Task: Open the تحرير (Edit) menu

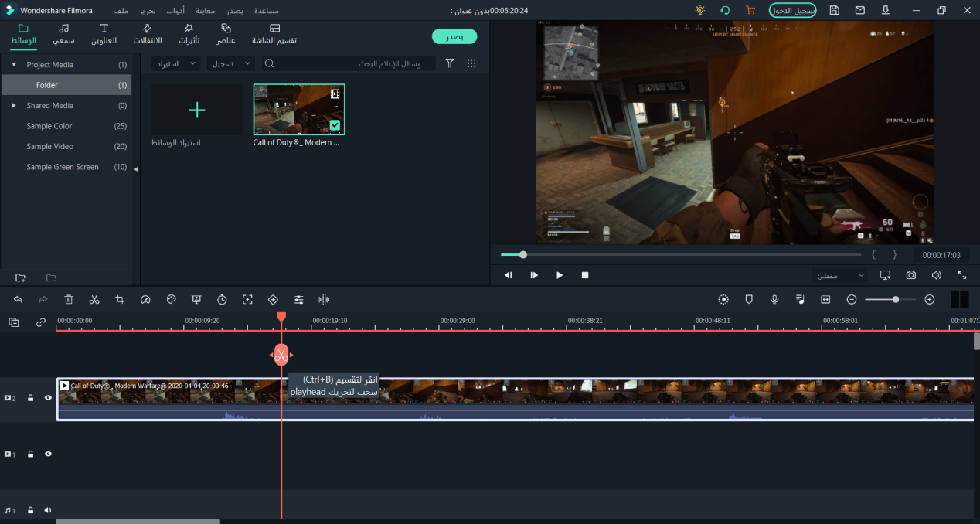Action: pos(147,11)
